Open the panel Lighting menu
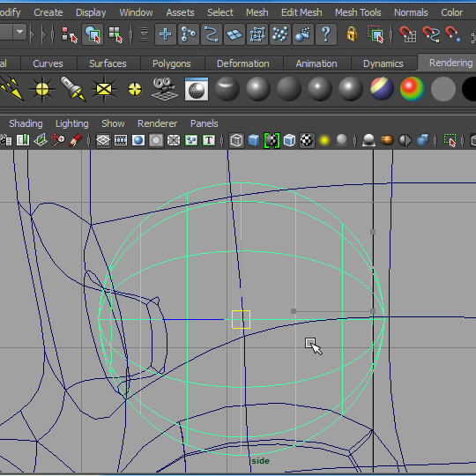 click(x=72, y=123)
